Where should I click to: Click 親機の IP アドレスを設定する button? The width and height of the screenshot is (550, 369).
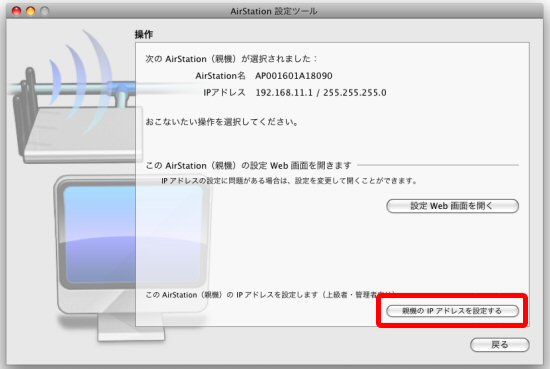point(452,311)
